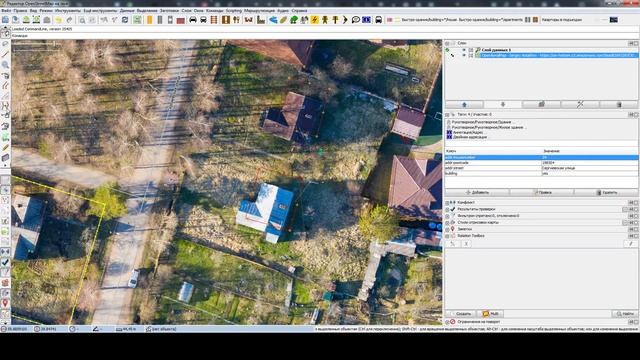Select the addr:street tag row
This screenshot has height=360, width=640.
click(x=542, y=168)
